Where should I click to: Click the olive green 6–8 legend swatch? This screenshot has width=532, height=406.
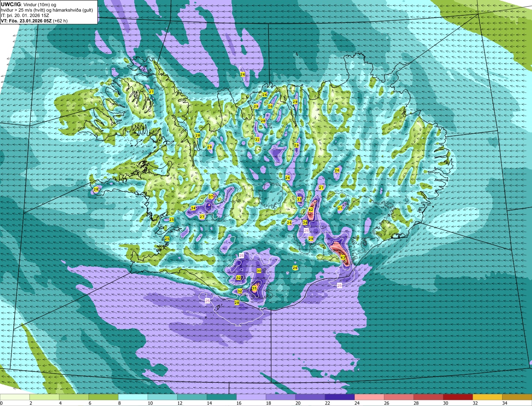point(103,397)
